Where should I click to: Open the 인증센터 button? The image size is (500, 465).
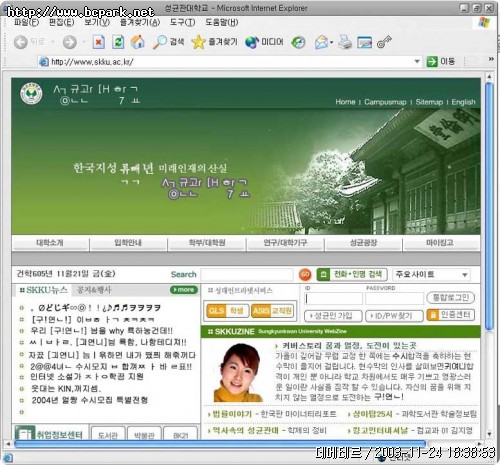click(451, 315)
